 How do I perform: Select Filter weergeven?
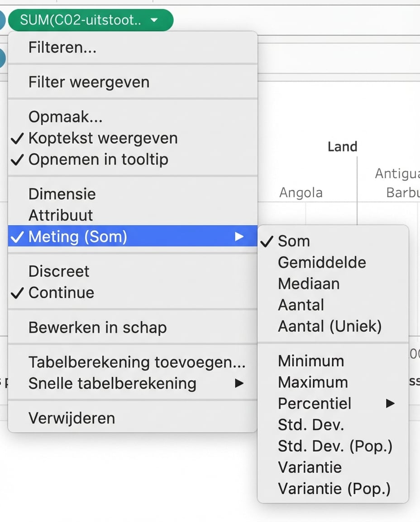[89, 82]
